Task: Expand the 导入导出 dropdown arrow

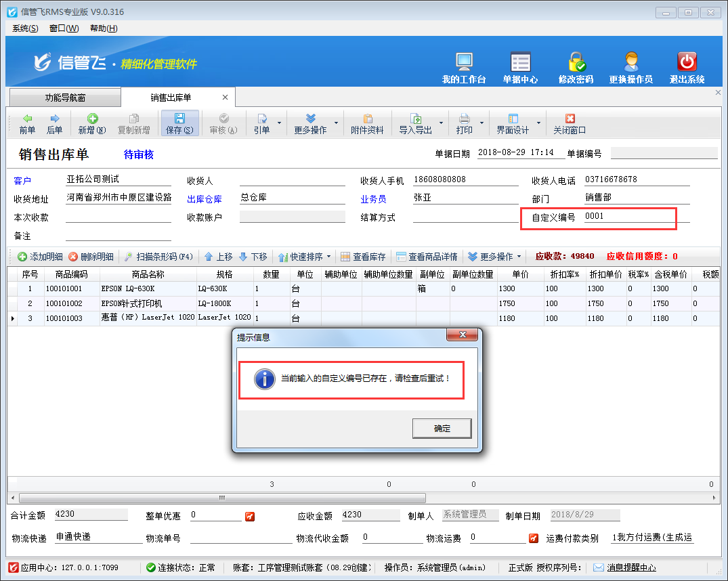Action: tap(442, 123)
